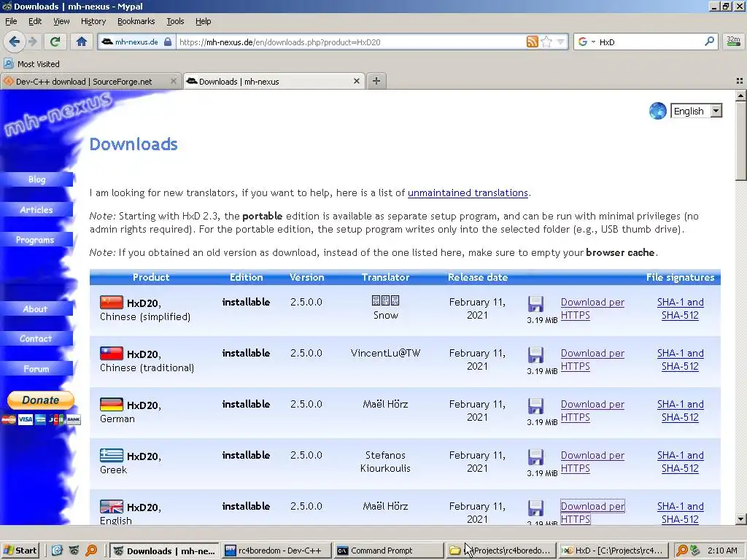Image resolution: width=747 pixels, height=560 pixels.
Task: Open Projects\rc4boredom folder taskbar window
Action: [500, 551]
